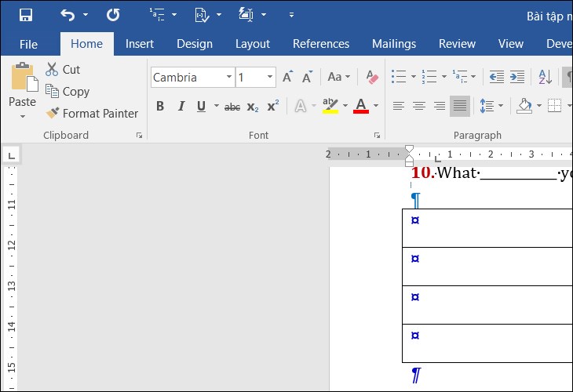The image size is (573, 392).
Task: Click the Cut button
Action: [x=63, y=70]
